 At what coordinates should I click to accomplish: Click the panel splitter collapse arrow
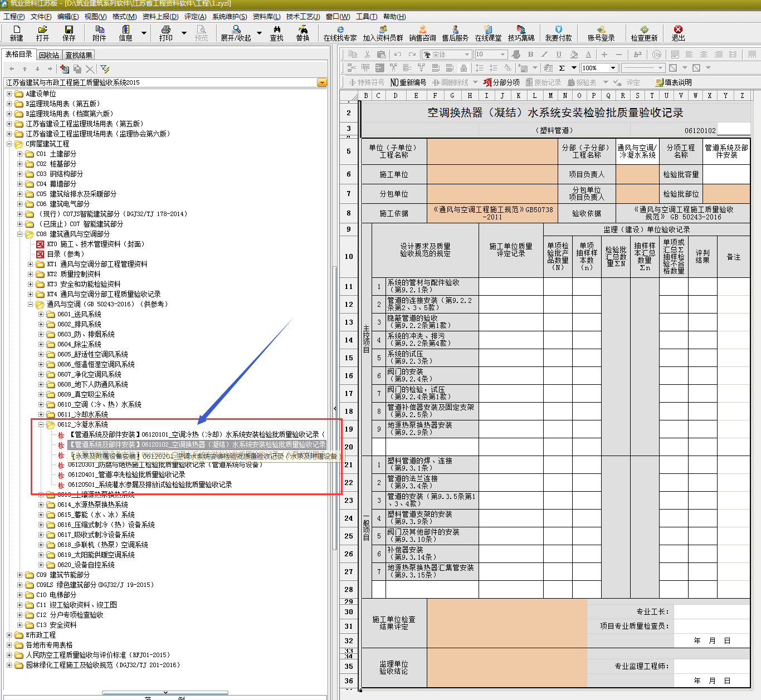click(x=335, y=409)
